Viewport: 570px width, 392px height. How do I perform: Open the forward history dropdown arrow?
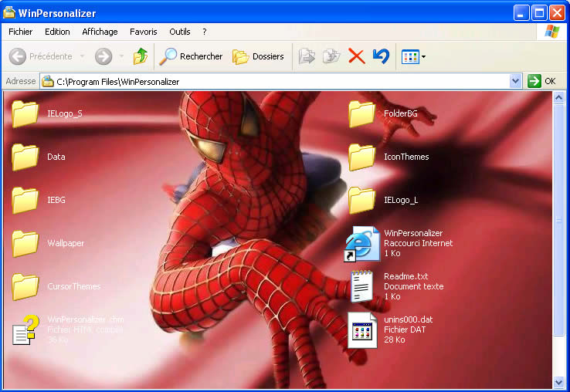[121, 56]
